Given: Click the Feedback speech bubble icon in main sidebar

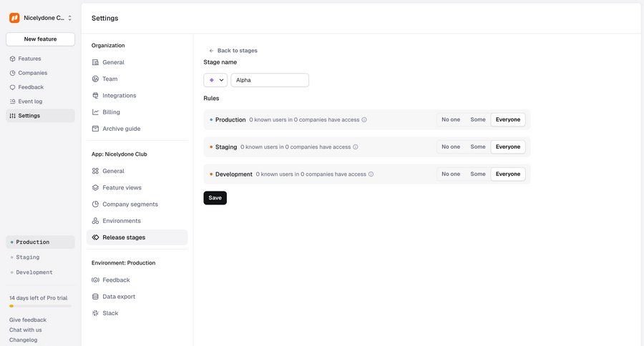Looking at the screenshot, I should pyautogui.click(x=12, y=87).
